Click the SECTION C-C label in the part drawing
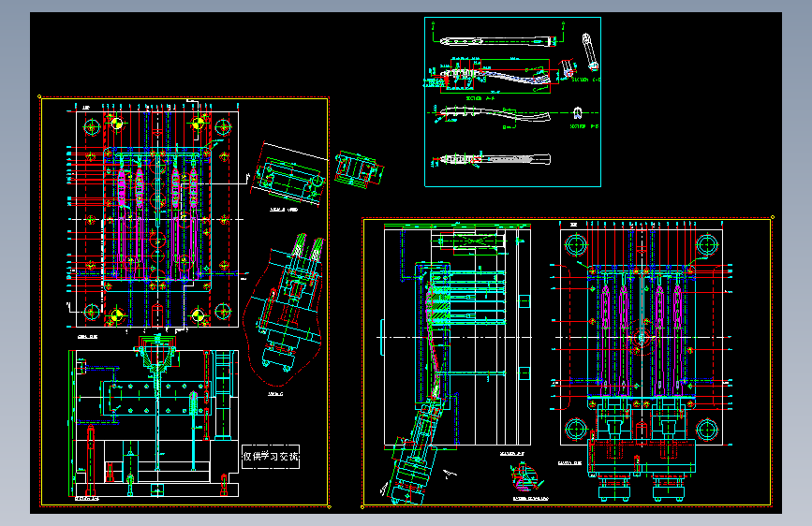The width and height of the screenshot is (812, 526). point(585,80)
